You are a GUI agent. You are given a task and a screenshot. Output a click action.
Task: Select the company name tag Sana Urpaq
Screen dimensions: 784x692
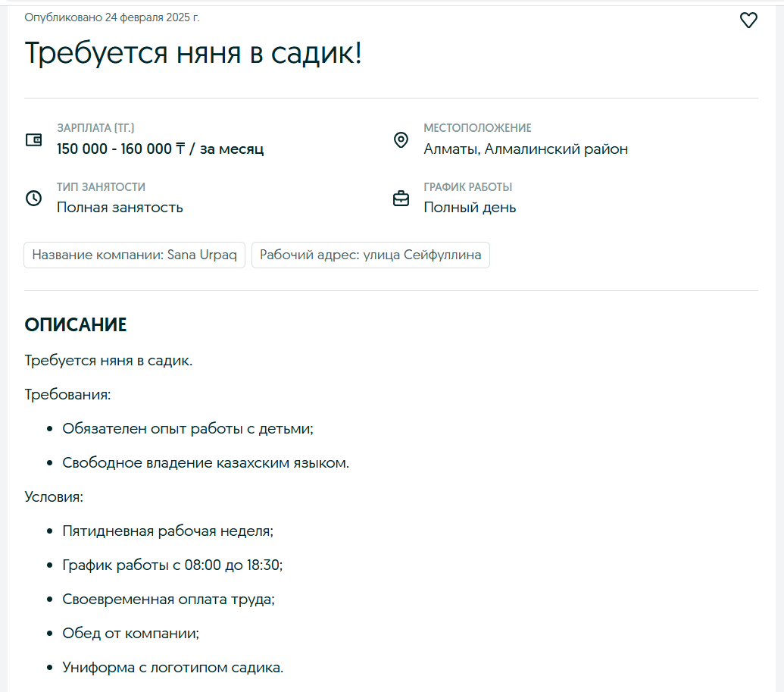[x=135, y=255]
